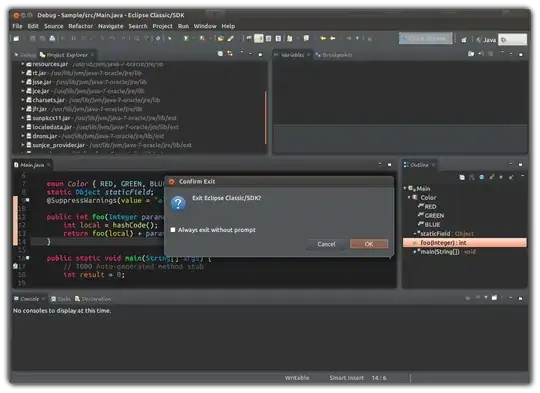Open the Run menu
The width and height of the screenshot is (540, 393).
coord(183,26)
